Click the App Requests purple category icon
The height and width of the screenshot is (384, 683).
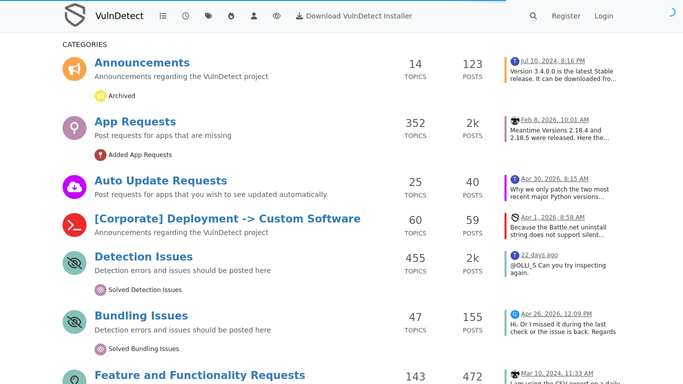click(74, 128)
